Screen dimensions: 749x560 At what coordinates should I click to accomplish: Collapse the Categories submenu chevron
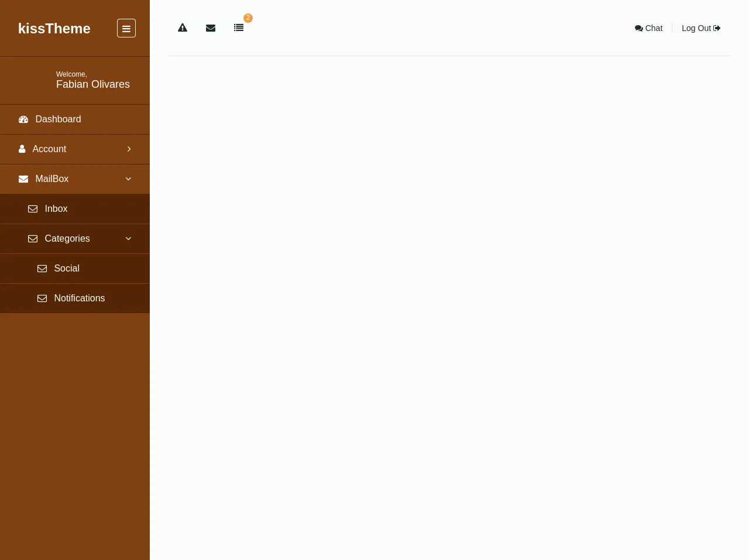[x=128, y=239]
